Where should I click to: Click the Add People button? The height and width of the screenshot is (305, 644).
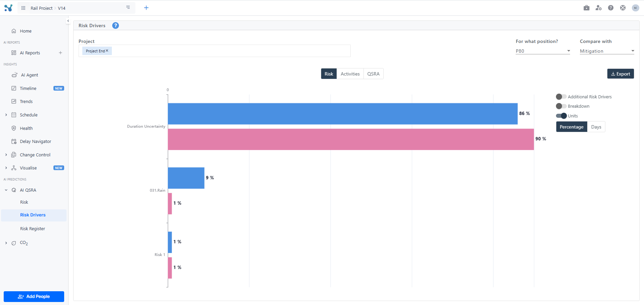click(x=34, y=297)
